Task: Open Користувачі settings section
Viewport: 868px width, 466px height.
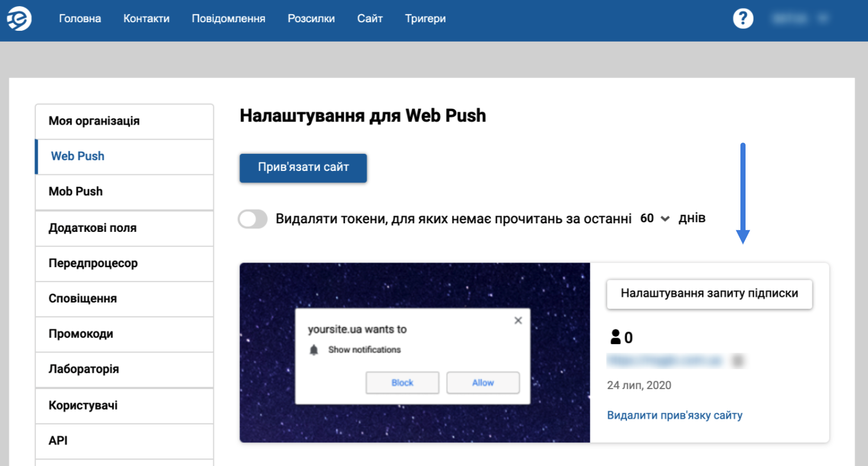Action: coord(124,406)
